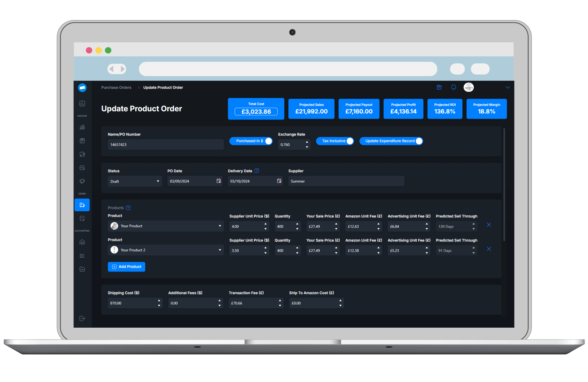
Task: Open the accounting line chart sidebar icon
Action: 82,256
